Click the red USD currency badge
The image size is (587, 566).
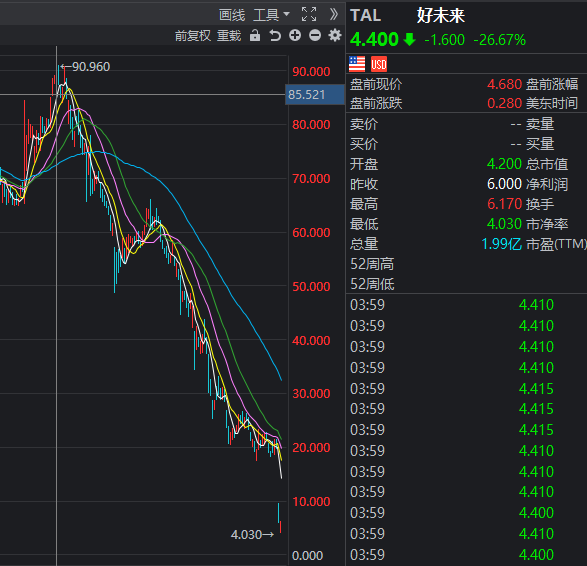379,64
